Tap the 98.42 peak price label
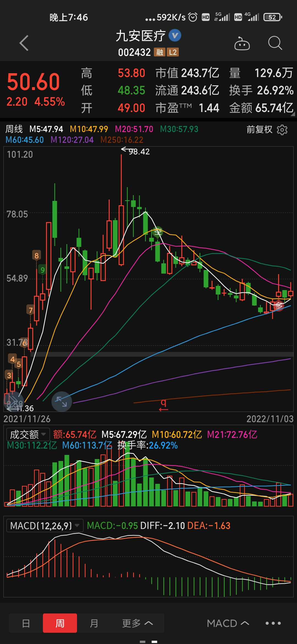Viewport: 297px width, 644px height. (x=139, y=151)
